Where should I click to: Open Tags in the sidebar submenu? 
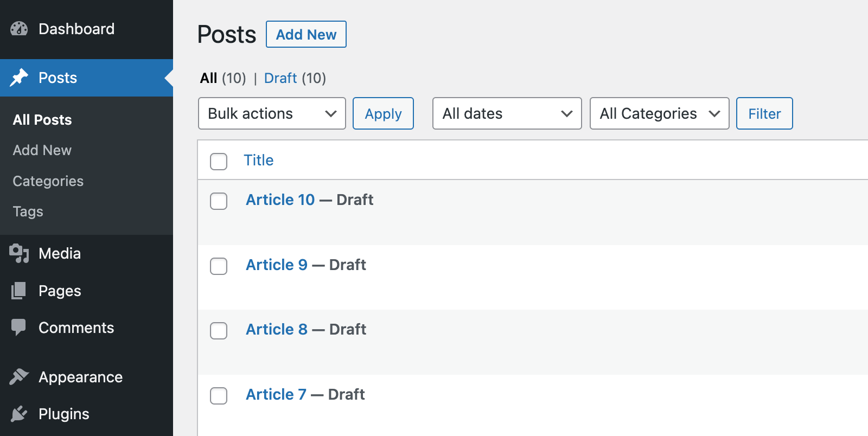[28, 211]
